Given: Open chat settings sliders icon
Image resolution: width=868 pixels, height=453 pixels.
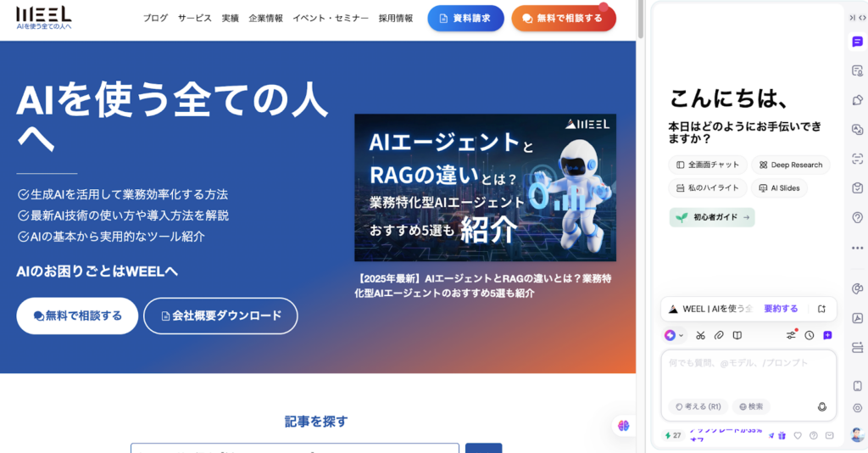Looking at the screenshot, I should pos(791,335).
